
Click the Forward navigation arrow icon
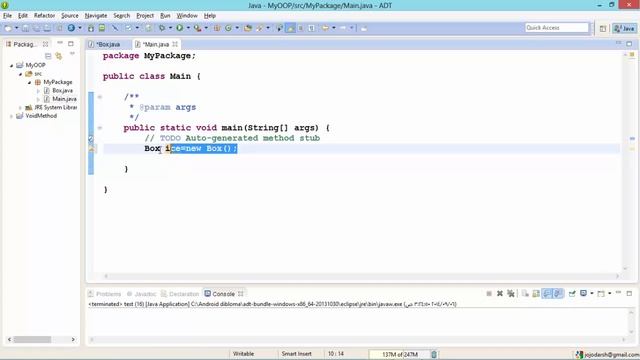coord(343,28)
